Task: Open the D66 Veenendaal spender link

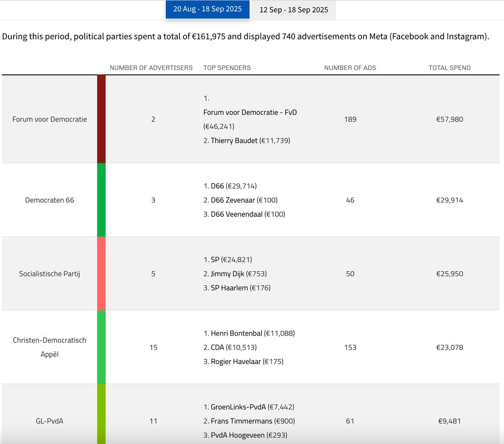Action: [236, 214]
